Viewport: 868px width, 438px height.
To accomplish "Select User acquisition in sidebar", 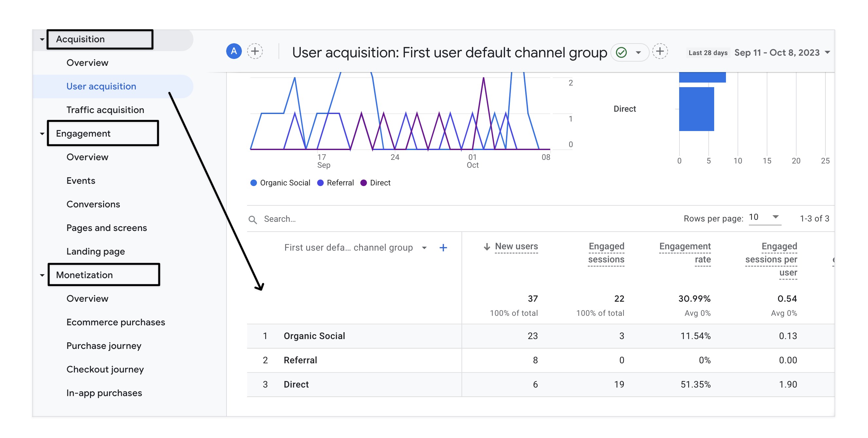I will pos(101,86).
